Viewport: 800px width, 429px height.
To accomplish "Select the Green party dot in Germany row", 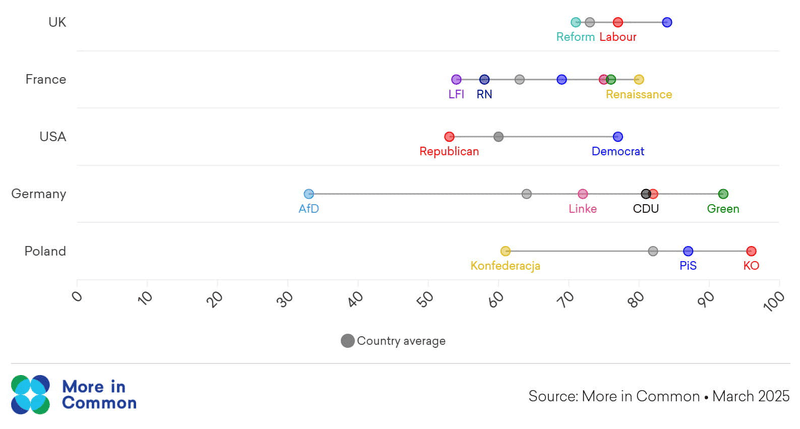I will click(x=723, y=194).
